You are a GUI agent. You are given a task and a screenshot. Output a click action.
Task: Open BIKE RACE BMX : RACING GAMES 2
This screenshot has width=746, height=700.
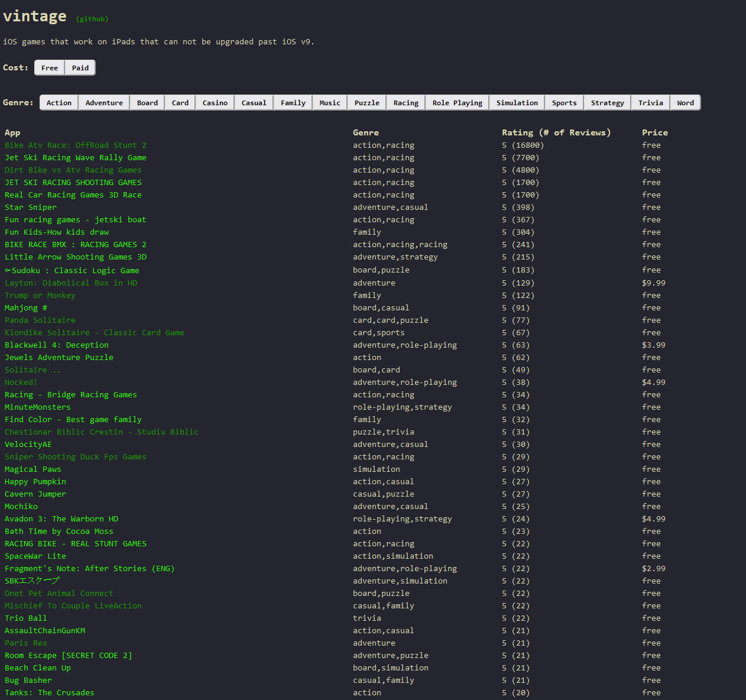point(76,245)
